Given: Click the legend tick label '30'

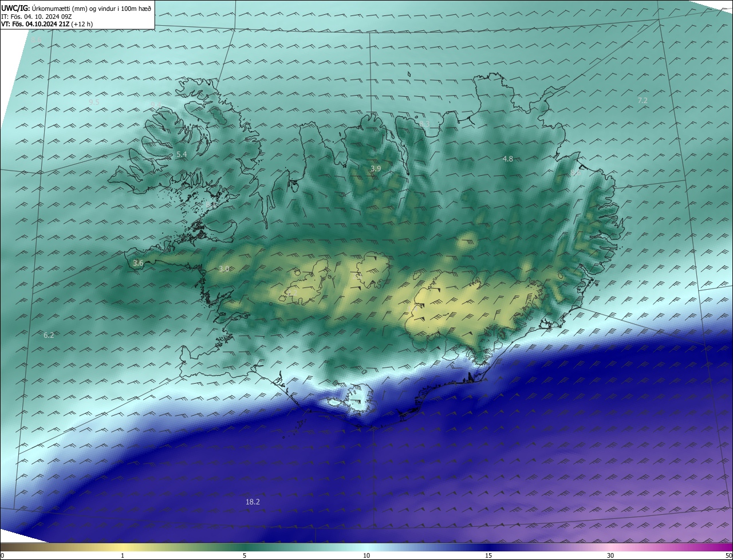Looking at the screenshot, I should [x=610, y=555].
